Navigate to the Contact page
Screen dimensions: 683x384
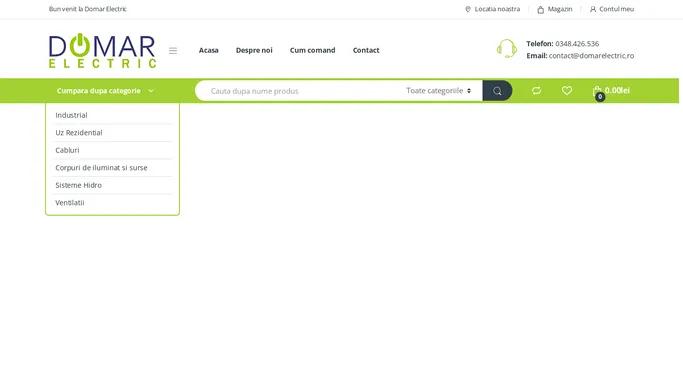click(x=366, y=50)
